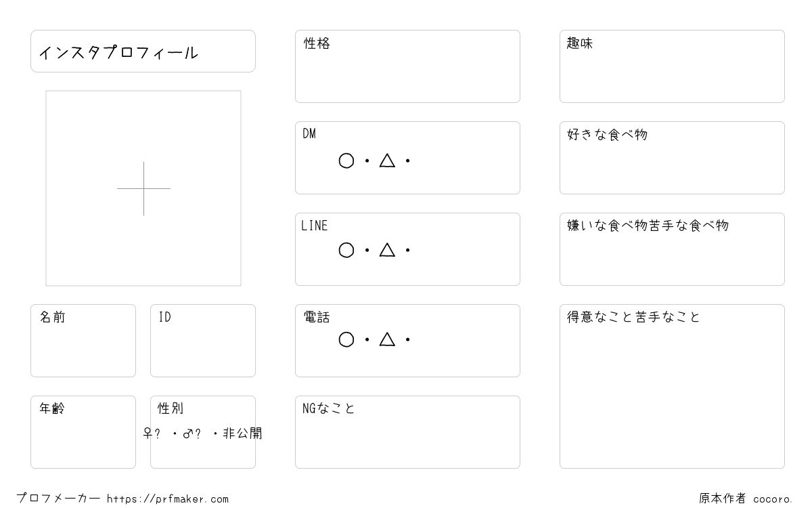
Task: Click inside the NGなこと box
Action: click(407, 432)
